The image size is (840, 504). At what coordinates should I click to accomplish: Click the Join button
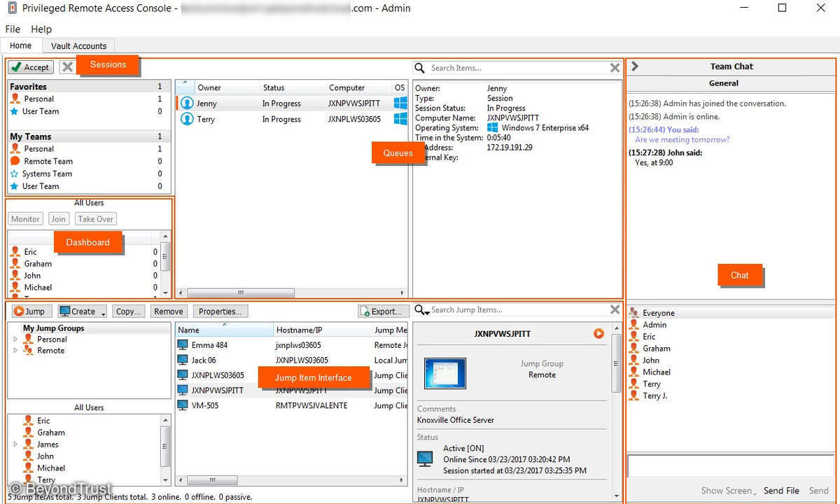pyautogui.click(x=58, y=219)
